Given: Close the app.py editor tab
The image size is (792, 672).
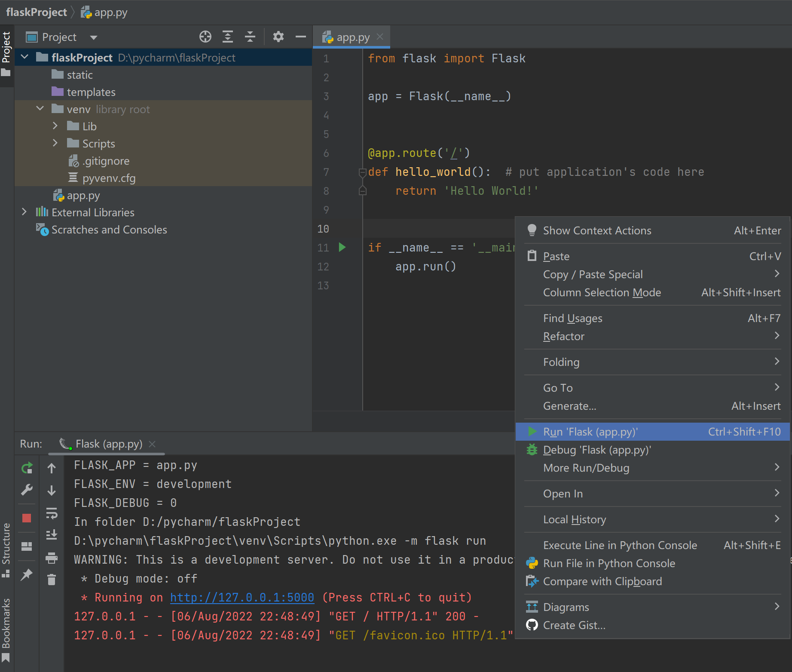Looking at the screenshot, I should tap(380, 37).
